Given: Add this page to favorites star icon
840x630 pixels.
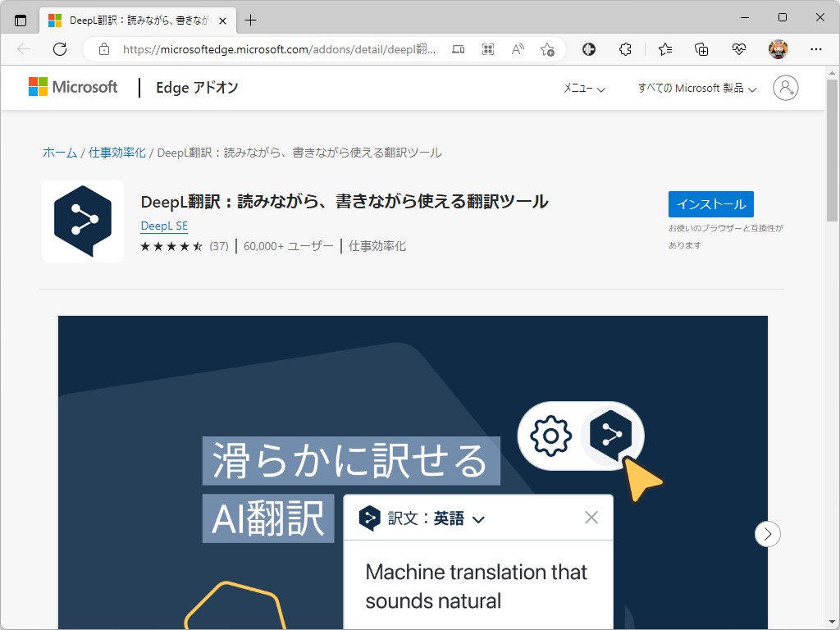Looking at the screenshot, I should coord(547,49).
